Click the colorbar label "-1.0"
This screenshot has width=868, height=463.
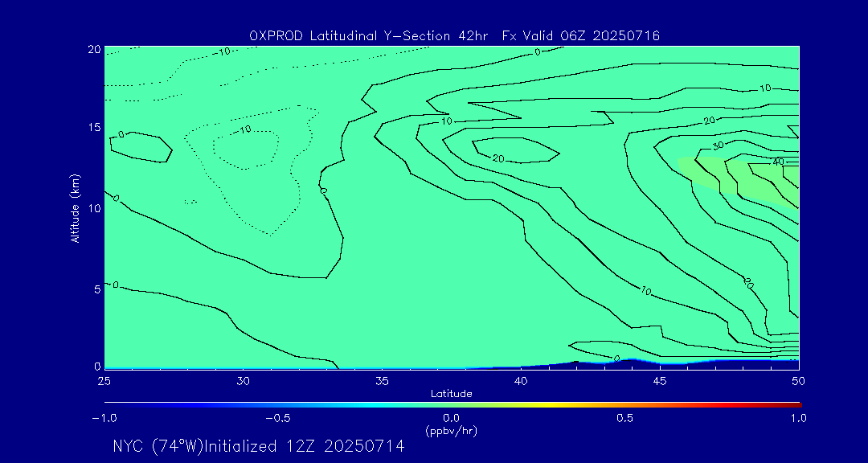click(104, 418)
